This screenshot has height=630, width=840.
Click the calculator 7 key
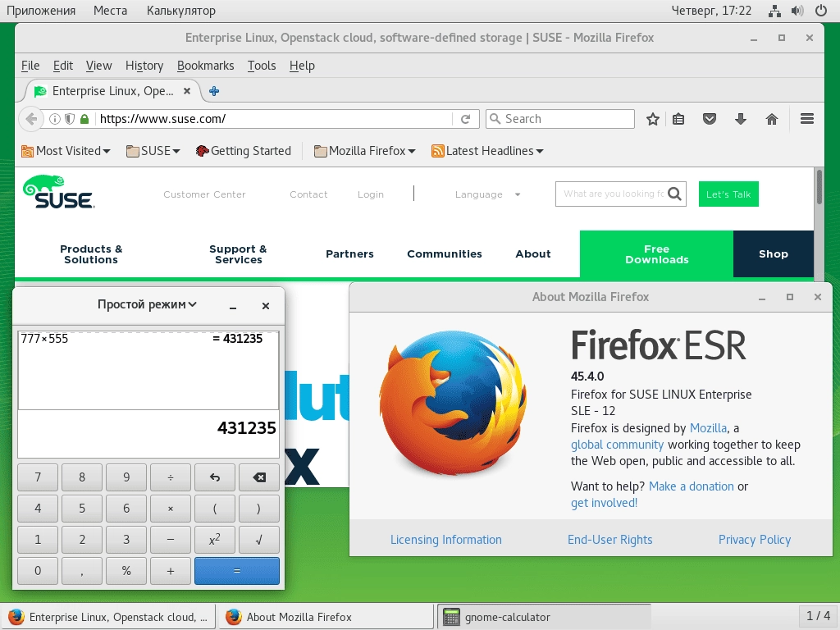coord(38,477)
